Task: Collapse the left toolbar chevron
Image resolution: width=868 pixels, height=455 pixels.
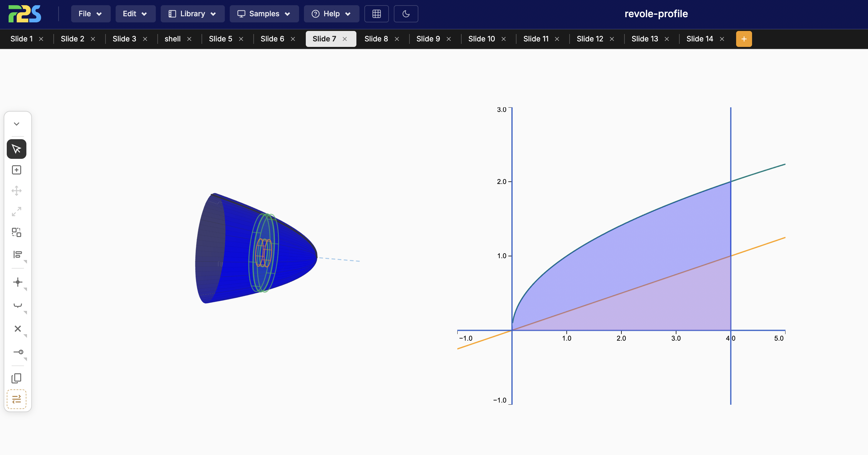Action: 17,124
